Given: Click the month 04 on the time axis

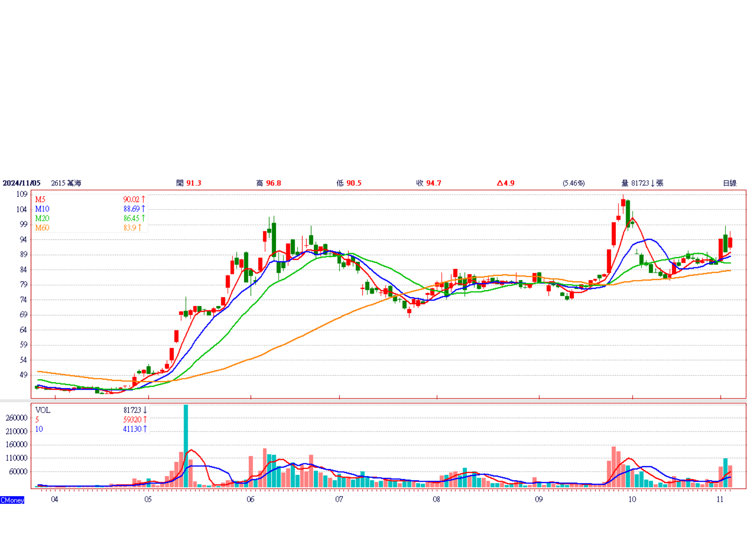Looking at the screenshot, I should [55, 499].
